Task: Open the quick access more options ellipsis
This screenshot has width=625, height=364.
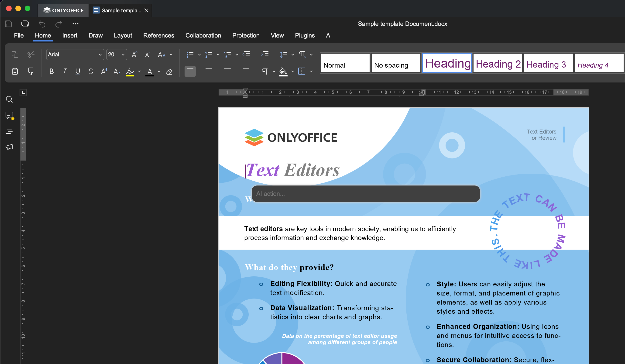Action: (x=76, y=24)
